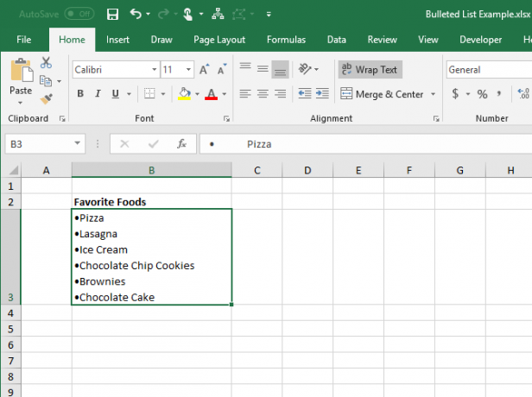Expand Merge & Center dropdown arrow

(433, 94)
